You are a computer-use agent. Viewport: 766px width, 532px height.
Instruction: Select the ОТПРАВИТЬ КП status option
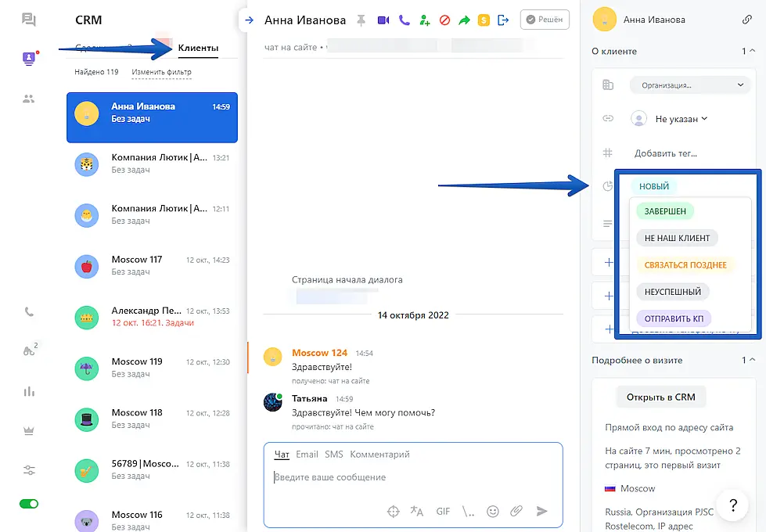[674, 319]
